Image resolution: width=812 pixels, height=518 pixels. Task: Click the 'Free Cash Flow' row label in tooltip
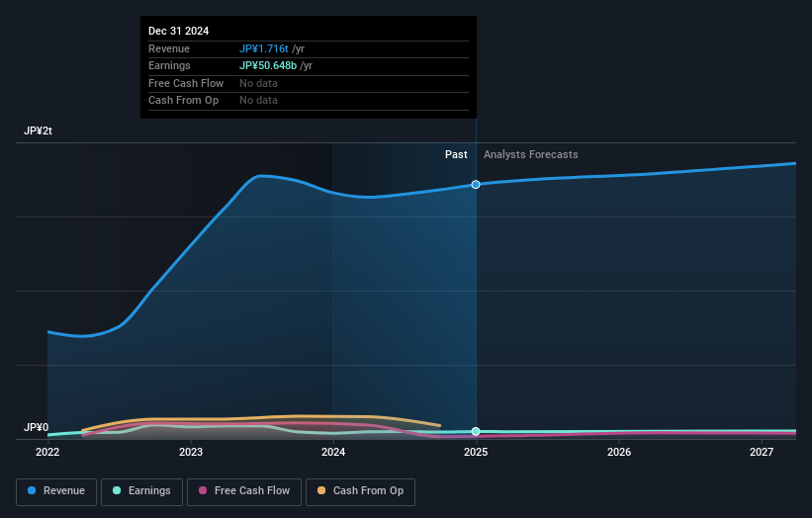pos(186,83)
